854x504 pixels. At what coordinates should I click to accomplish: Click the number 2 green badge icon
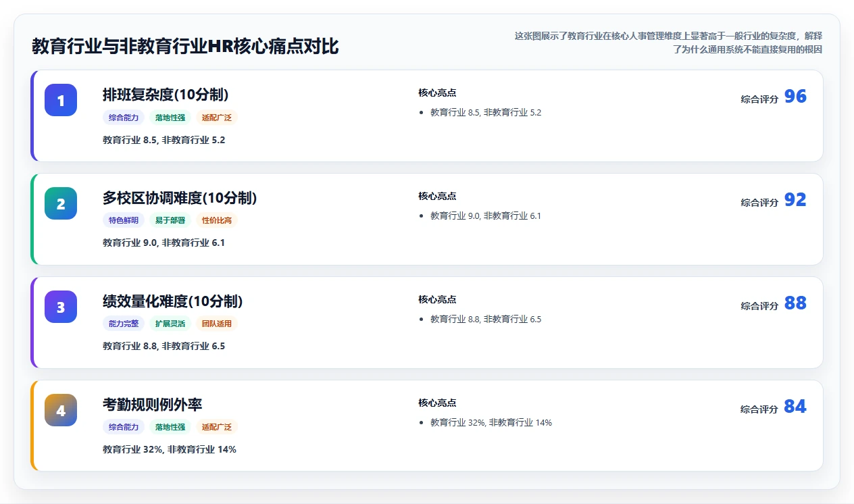click(x=61, y=203)
